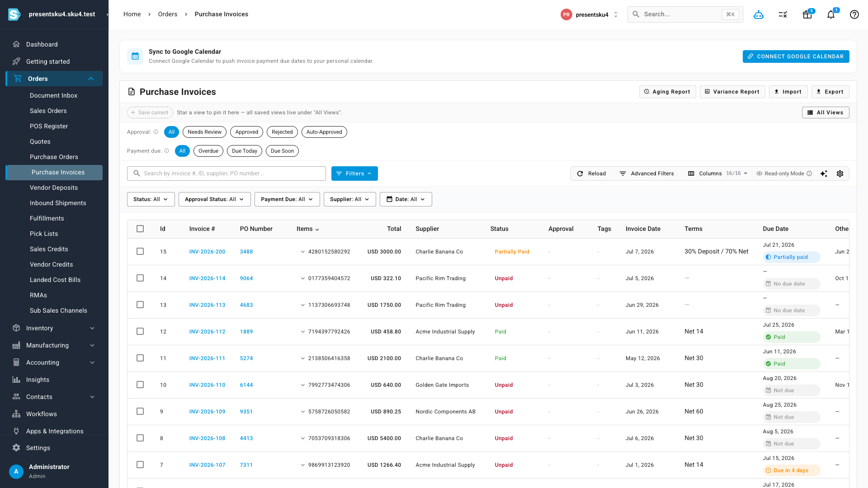Select the Due Soon payment filter
Image resolution: width=868 pixels, height=488 pixels.
click(283, 151)
